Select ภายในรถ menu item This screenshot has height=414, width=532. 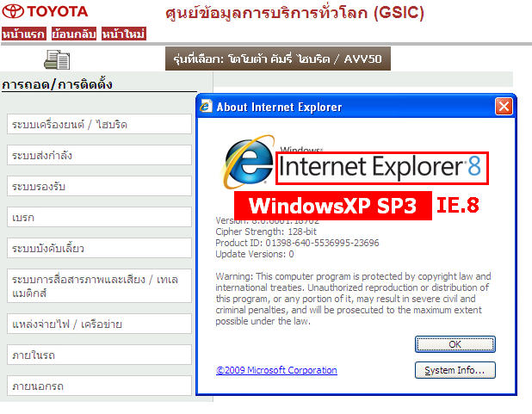coord(99,355)
